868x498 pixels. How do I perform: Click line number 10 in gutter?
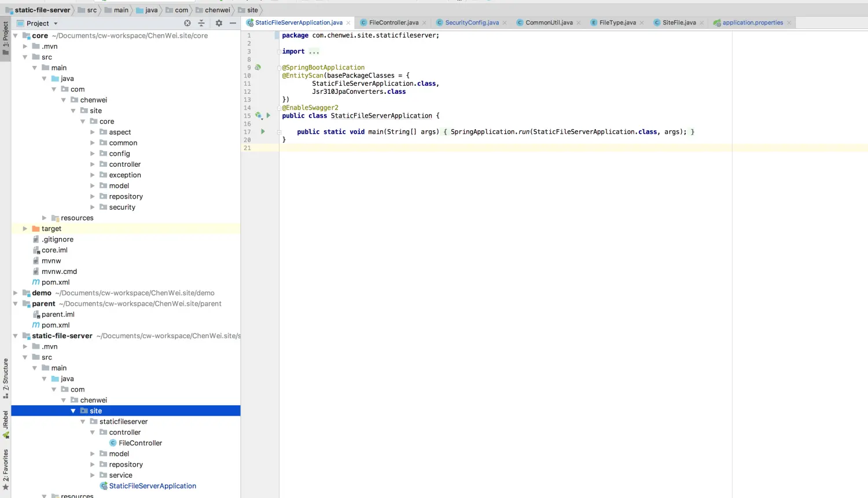pyautogui.click(x=247, y=75)
